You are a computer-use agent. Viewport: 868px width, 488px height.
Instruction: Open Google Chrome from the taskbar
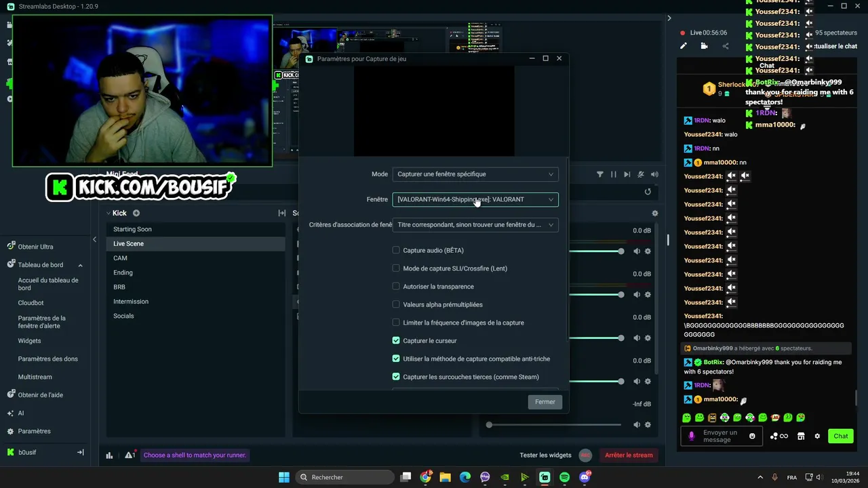tap(425, 477)
